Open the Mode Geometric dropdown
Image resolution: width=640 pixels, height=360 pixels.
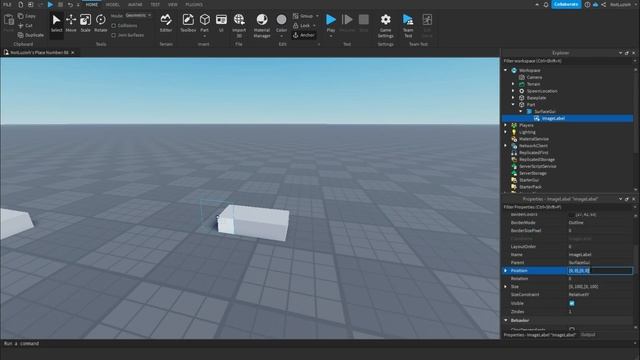pos(138,16)
